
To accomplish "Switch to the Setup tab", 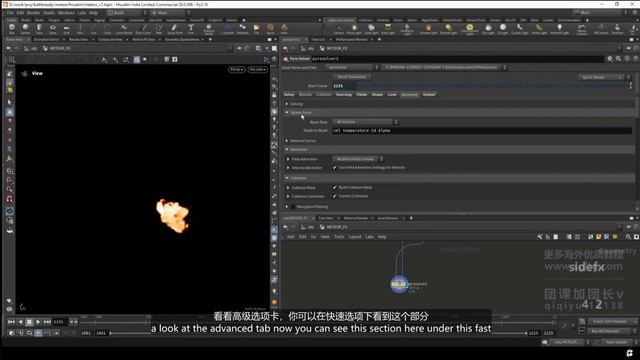I will (289, 95).
